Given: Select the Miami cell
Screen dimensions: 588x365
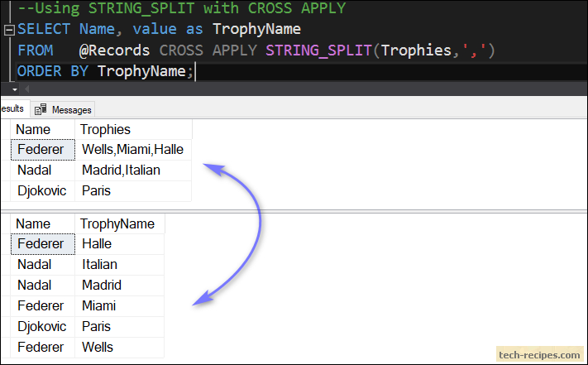Looking at the screenshot, I should [x=120, y=306].
